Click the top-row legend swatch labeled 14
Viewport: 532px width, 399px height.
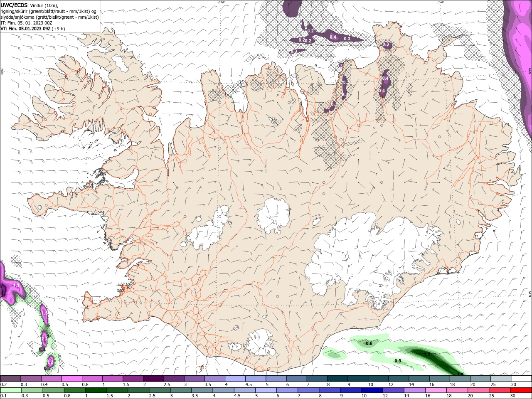[419, 379]
